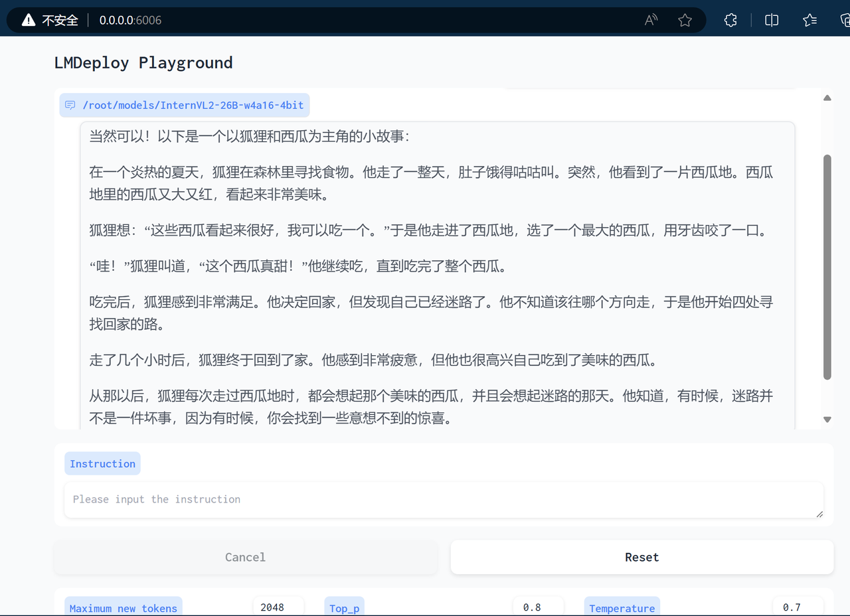Viewport: 850px width, 616px height.
Task: Click the paragraph starting 狐狸想
Action: (428, 231)
